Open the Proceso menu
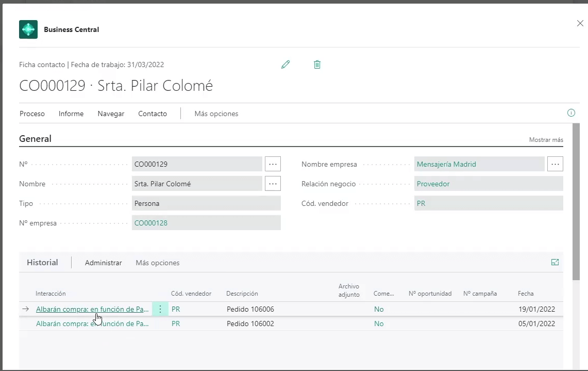 [x=32, y=114]
